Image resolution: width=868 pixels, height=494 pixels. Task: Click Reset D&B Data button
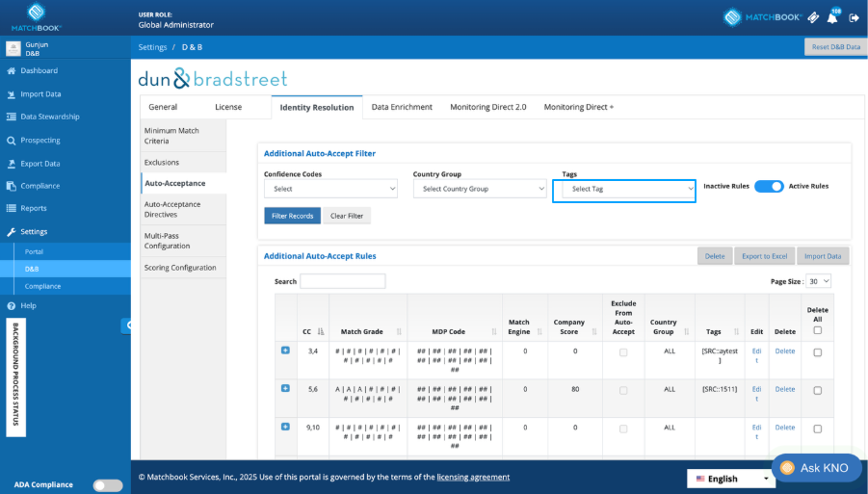(836, 47)
